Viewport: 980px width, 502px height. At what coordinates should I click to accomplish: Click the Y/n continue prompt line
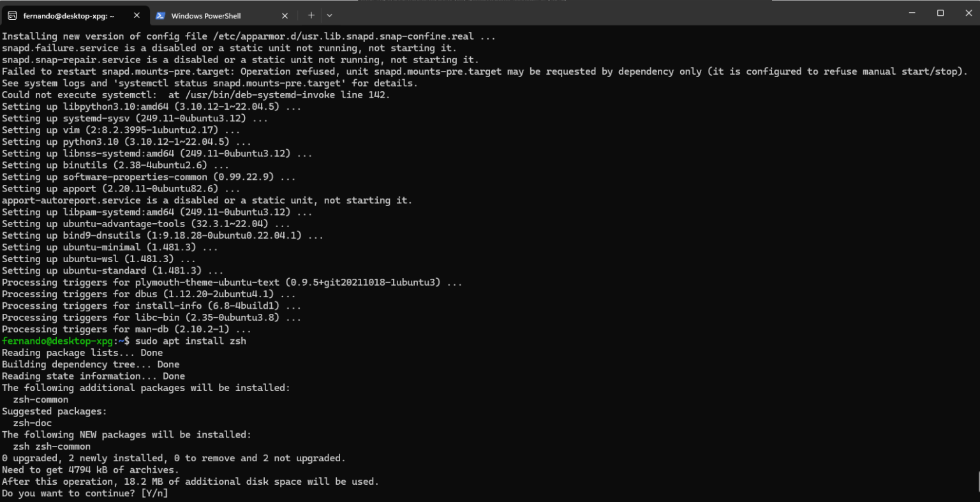pos(84,493)
